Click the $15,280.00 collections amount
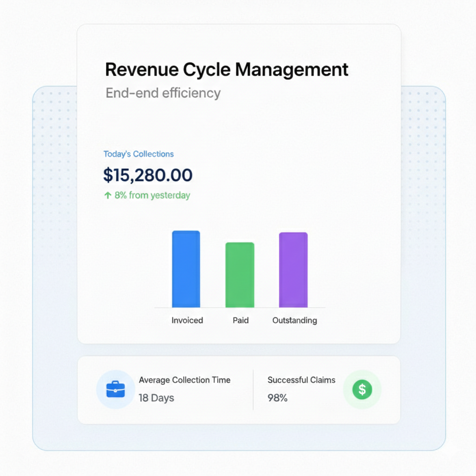476x476 pixels. tap(148, 175)
